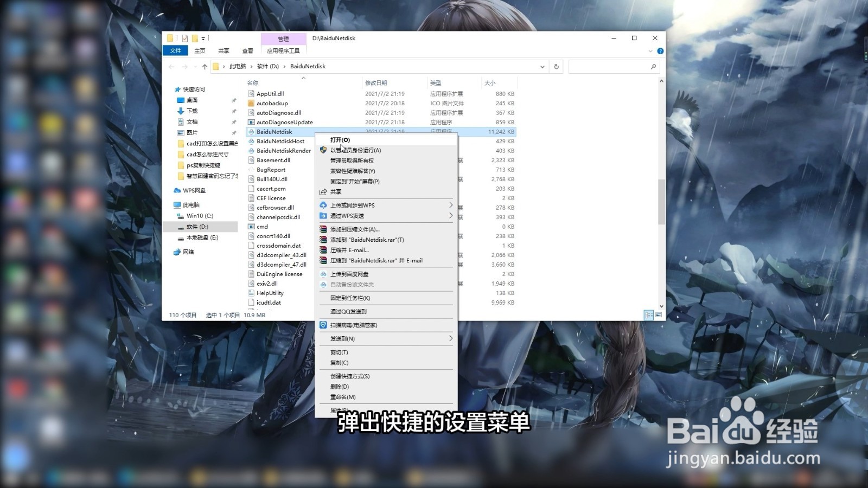Click the blue WPS send icon
The height and width of the screenshot is (488, 868).
[323, 216]
